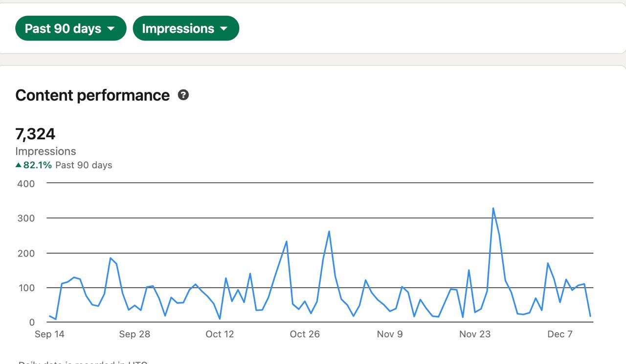Click the first data point of the line chart

(x=49, y=316)
